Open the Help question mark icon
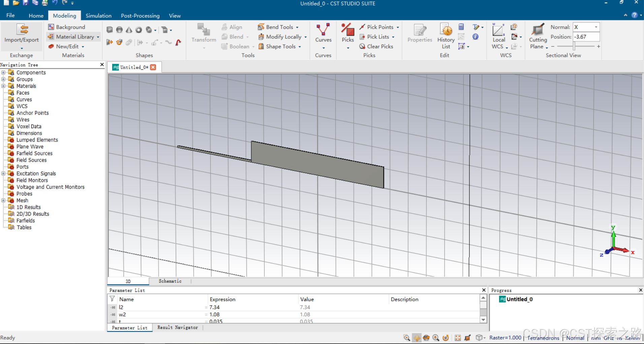 coord(635,15)
